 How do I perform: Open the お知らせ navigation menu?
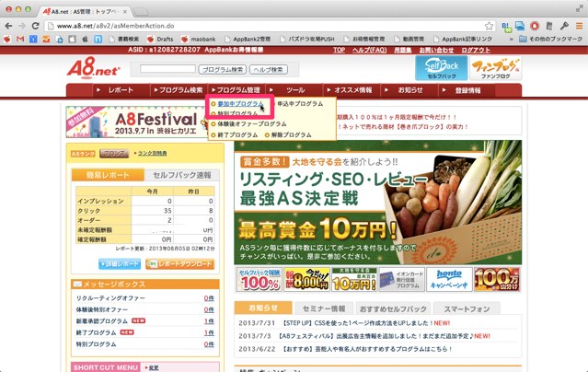(409, 90)
